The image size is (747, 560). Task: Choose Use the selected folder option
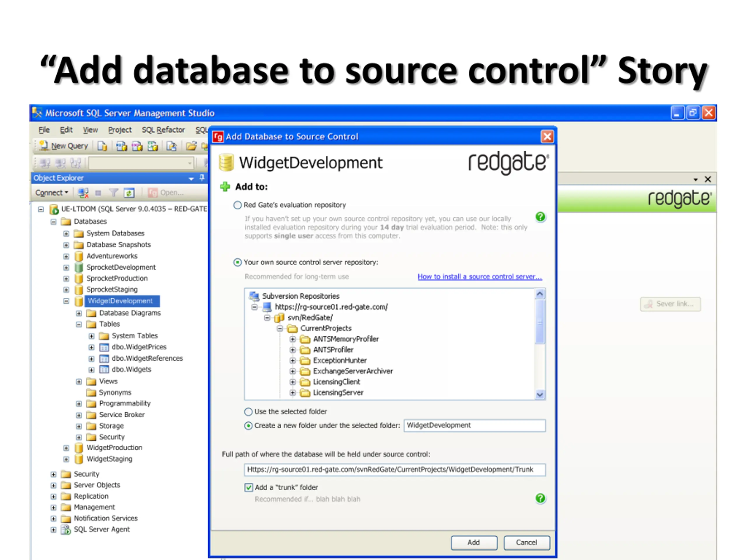[x=248, y=412]
